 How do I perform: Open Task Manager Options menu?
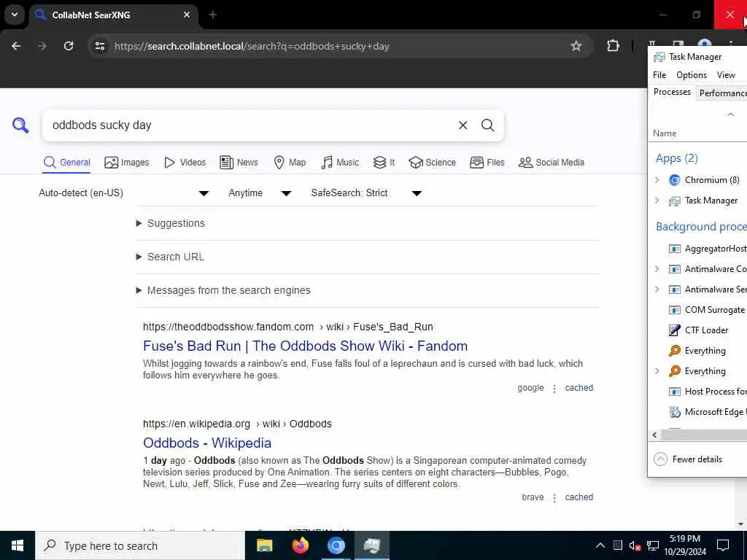[692, 75]
